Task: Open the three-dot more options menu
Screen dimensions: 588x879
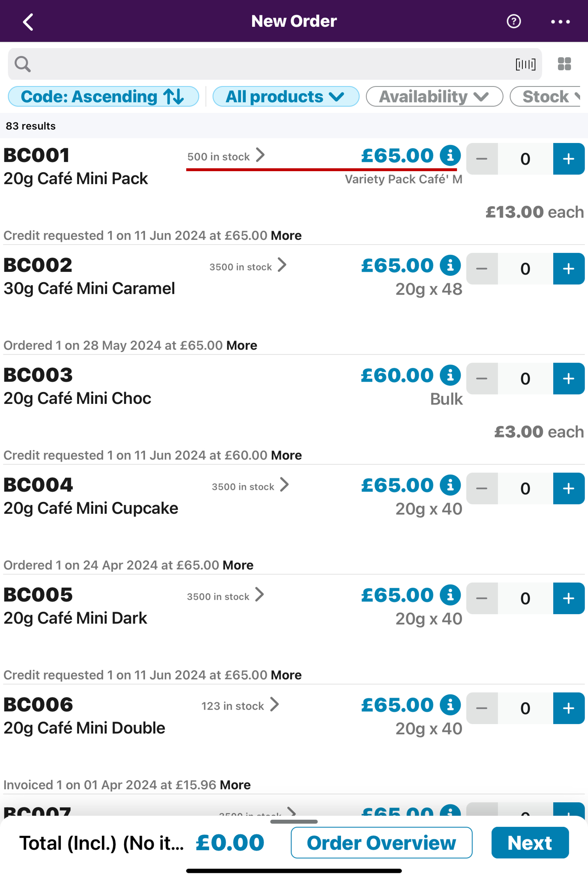Action: click(560, 22)
